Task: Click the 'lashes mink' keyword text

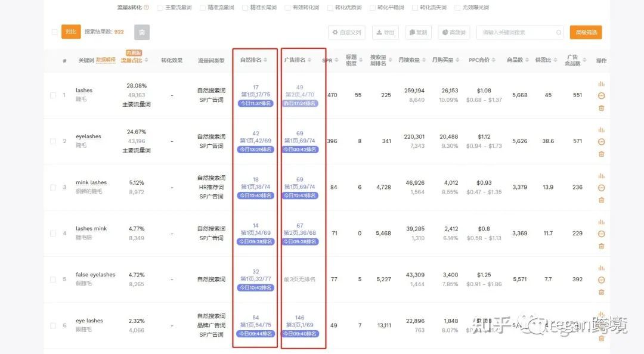Action: click(x=91, y=228)
